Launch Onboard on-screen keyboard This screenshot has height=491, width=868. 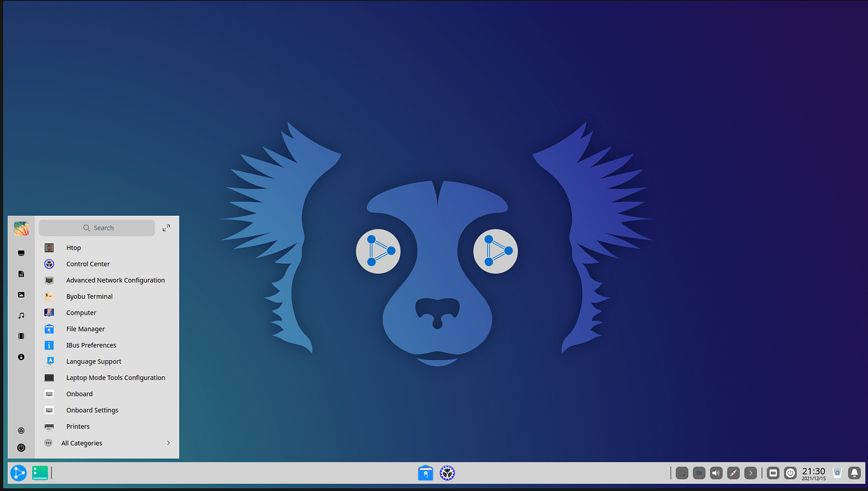coord(79,394)
